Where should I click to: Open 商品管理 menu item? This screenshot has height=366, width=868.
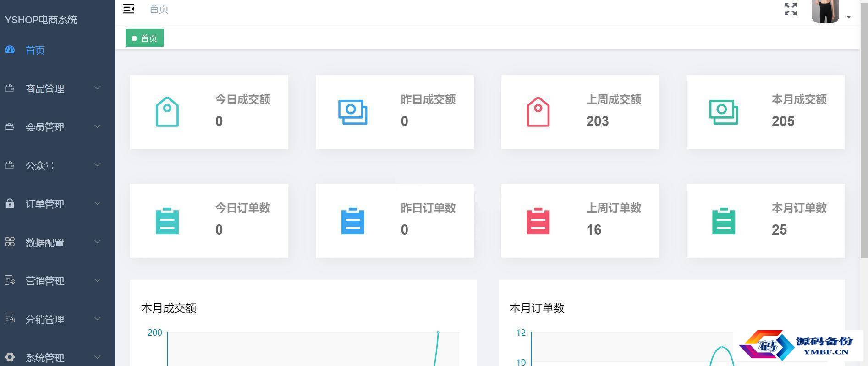click(57, 88)
